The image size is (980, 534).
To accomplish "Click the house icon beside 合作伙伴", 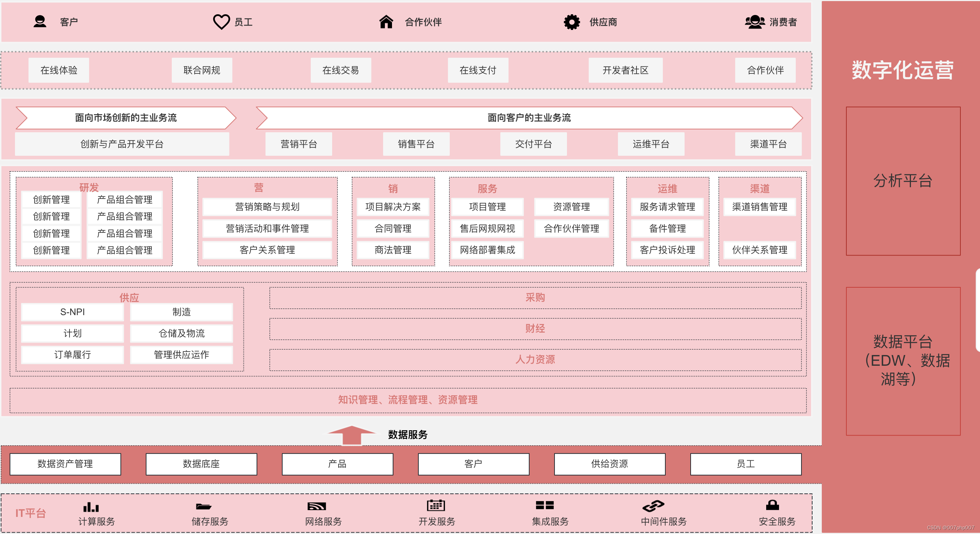I will click(386, 22).
